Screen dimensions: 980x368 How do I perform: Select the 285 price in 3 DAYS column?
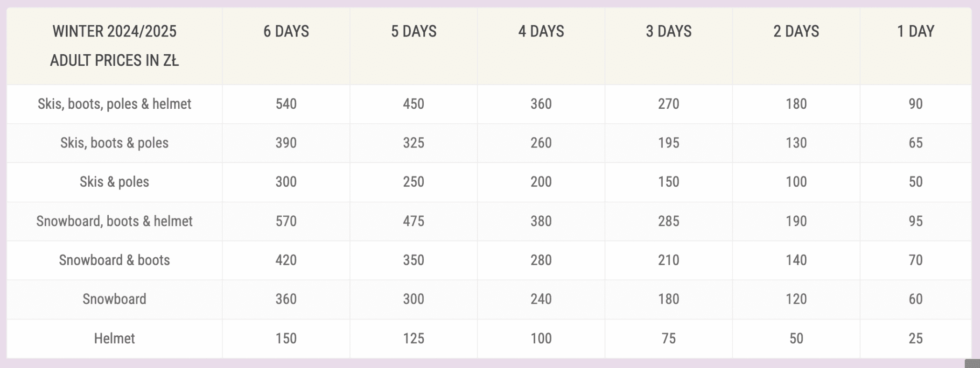click(x=668, y=221)
